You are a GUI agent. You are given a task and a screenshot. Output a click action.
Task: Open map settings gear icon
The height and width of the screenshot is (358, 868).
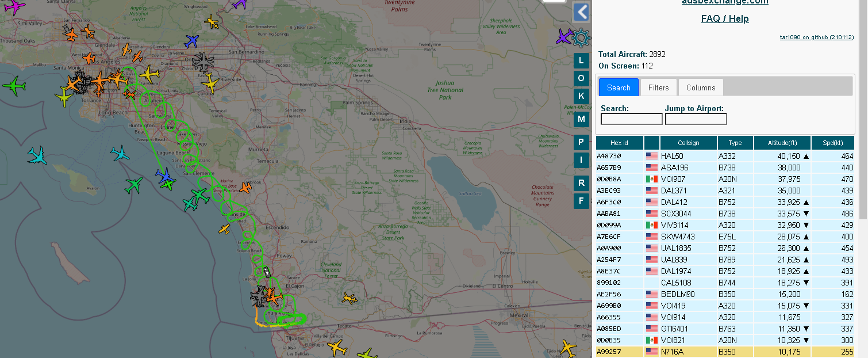point(581,39)
